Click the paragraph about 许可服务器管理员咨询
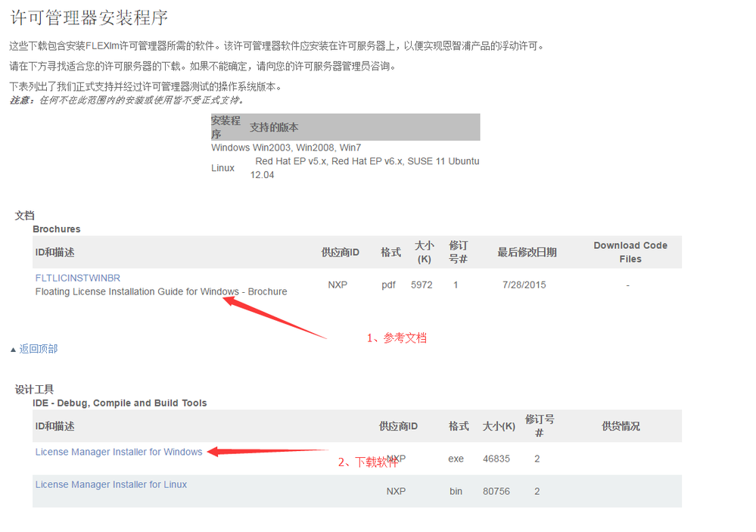756x532 pixels. point(203,66)
